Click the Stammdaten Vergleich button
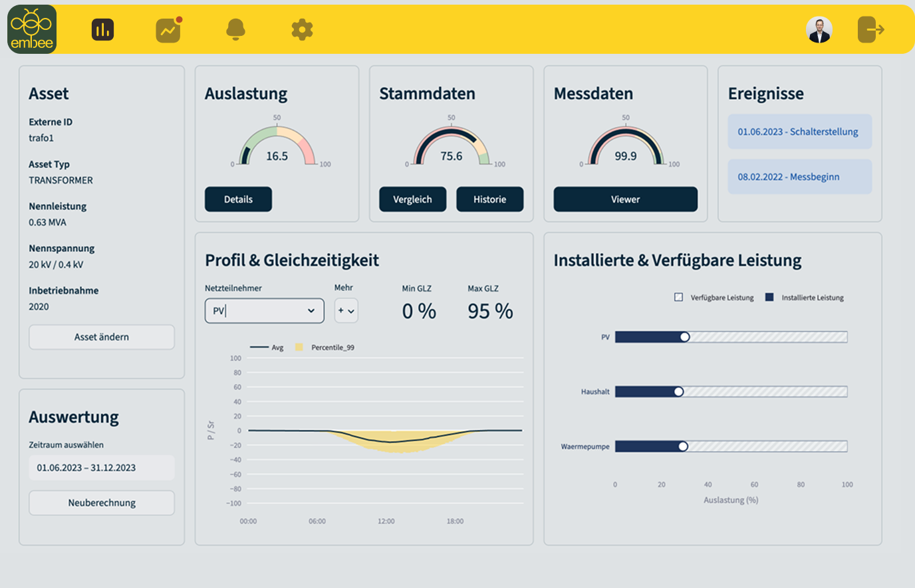This screenshot has width=915, height=588. [412, 199]
